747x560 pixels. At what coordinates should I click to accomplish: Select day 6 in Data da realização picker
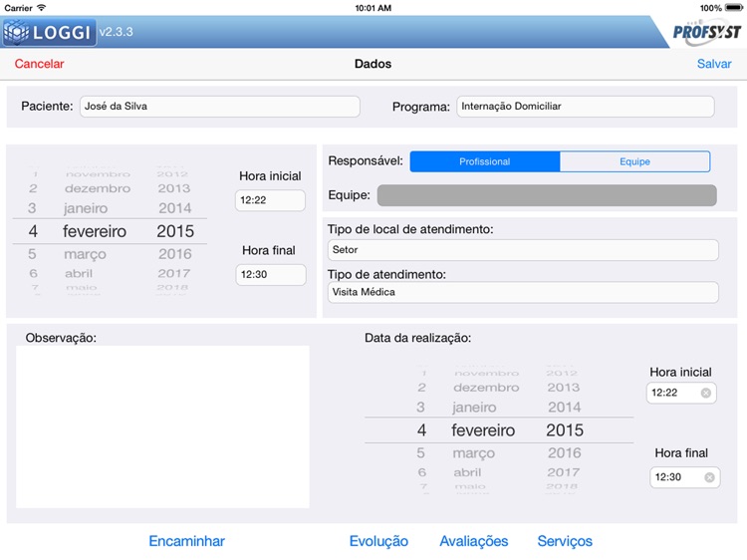point(421,472)
